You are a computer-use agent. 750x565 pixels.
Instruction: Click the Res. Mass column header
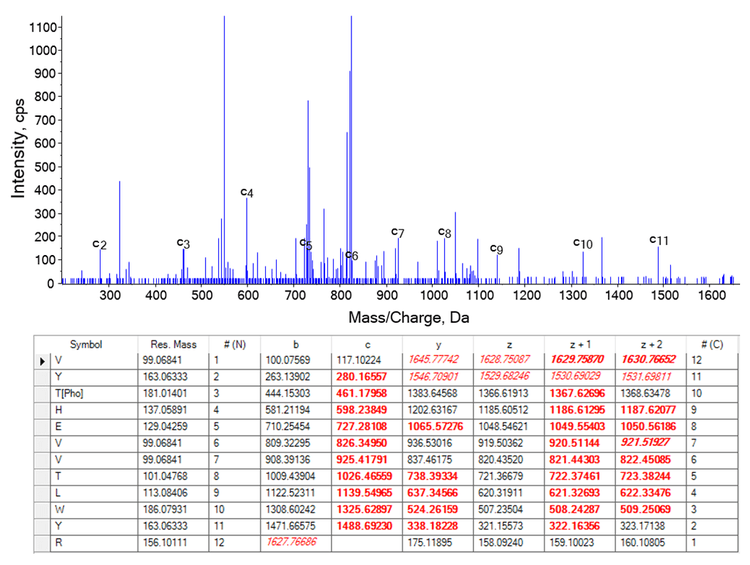[x=161, y=342]
